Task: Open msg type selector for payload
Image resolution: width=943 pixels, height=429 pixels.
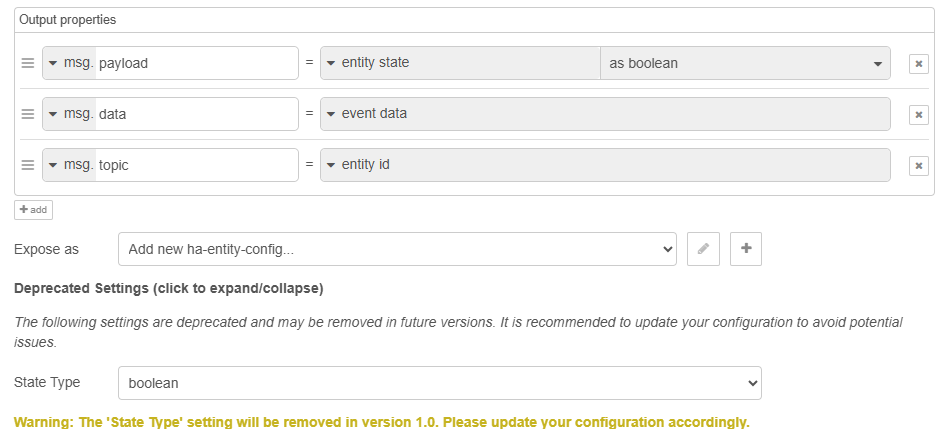Action: point(69,63)
